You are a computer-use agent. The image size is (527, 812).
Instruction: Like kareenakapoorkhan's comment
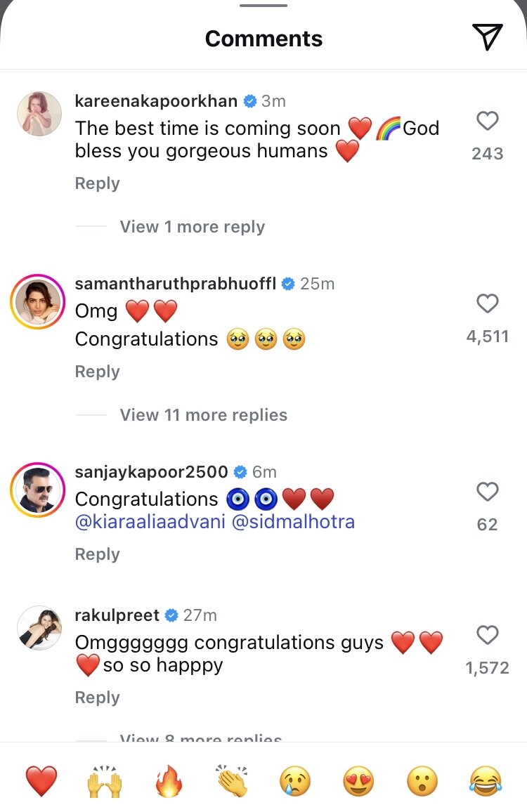point(487,122)
